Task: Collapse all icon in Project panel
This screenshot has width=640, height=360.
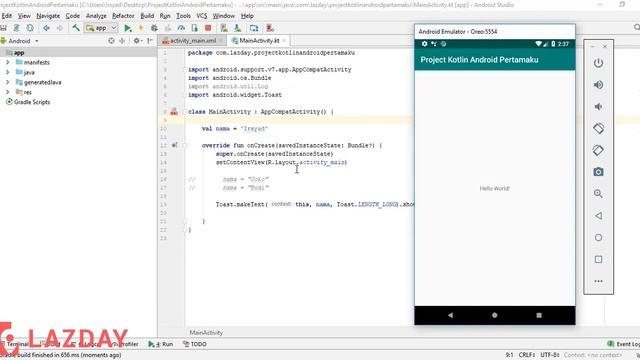Action: click(x=122, y=41)
